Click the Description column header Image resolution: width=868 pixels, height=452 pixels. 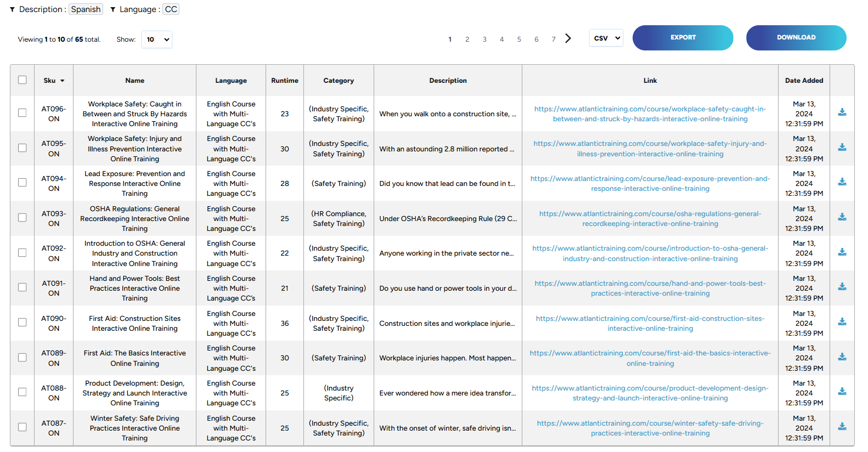tap(448, 81)
